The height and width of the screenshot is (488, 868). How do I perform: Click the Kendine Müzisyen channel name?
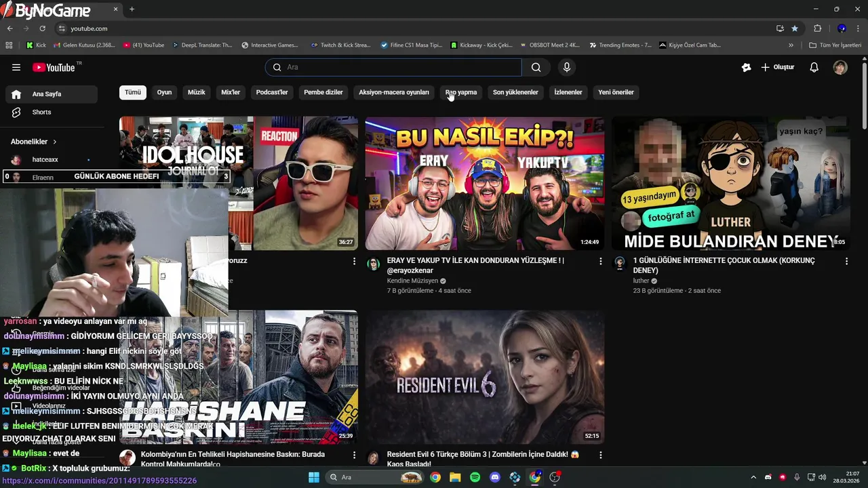click(412, 281)
